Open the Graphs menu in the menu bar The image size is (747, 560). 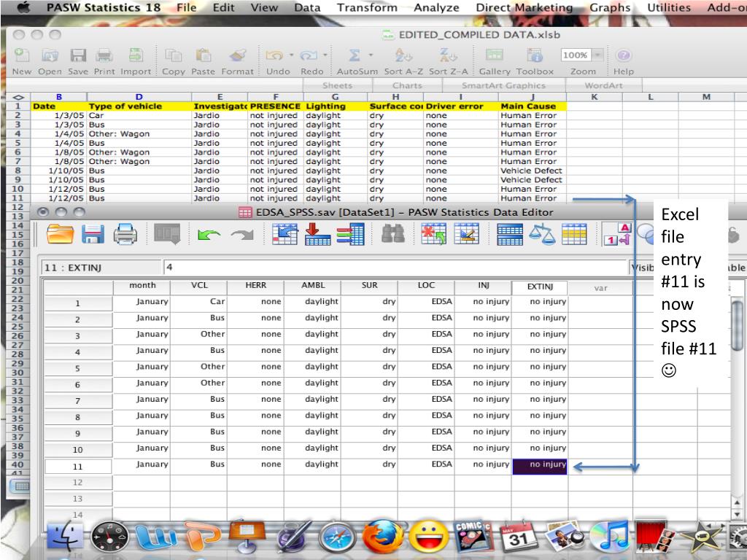pyautogui.click(x=610, y=7)
